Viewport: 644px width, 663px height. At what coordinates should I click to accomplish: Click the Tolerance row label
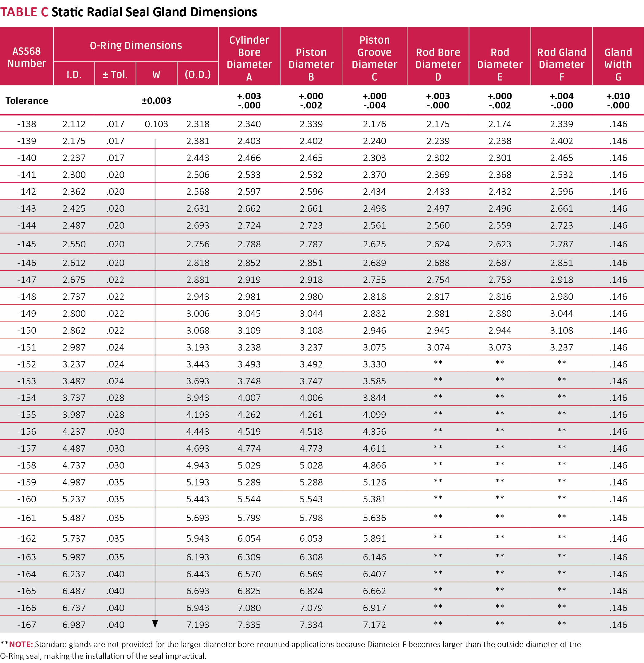click(26, 101)
